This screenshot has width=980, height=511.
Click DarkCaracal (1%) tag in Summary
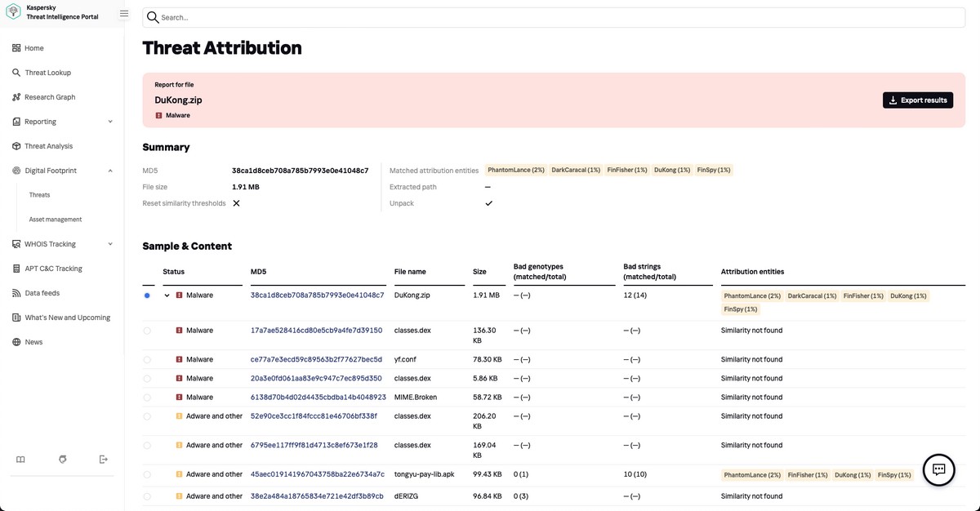(x=577, y=171)
